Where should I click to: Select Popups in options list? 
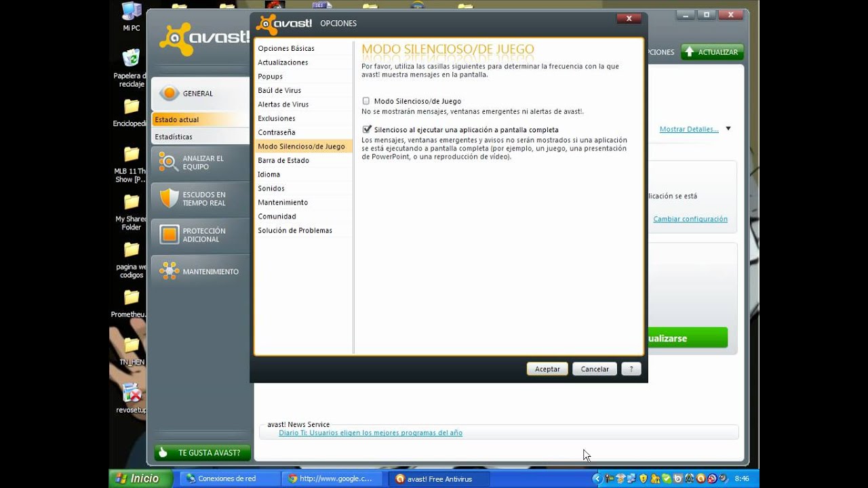[x=304, y=77]
